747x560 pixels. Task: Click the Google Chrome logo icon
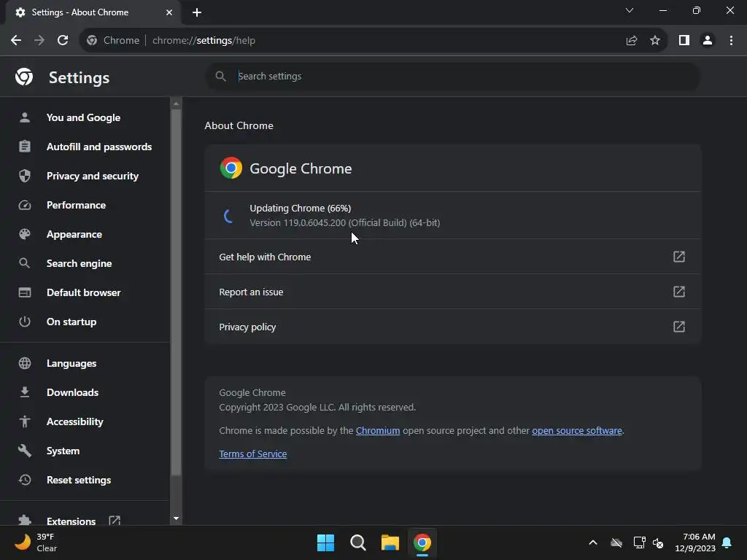[231, 168]
